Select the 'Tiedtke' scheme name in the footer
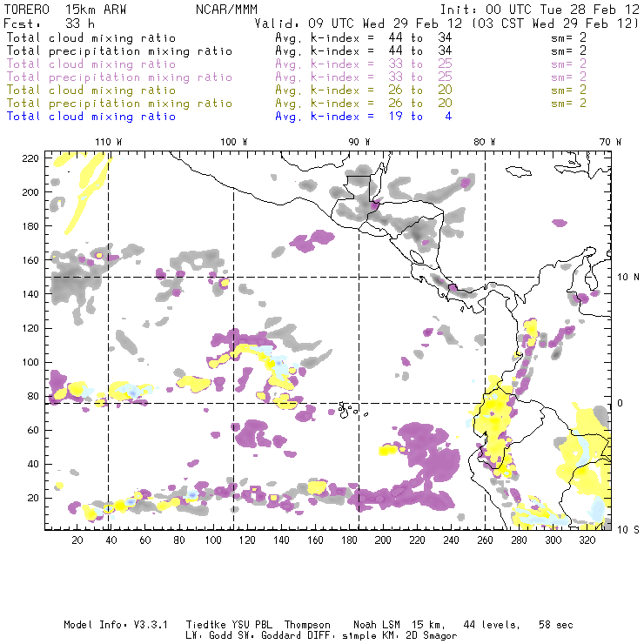The width and height of the screenshot is (644, 644). click(x=205, y=625)
